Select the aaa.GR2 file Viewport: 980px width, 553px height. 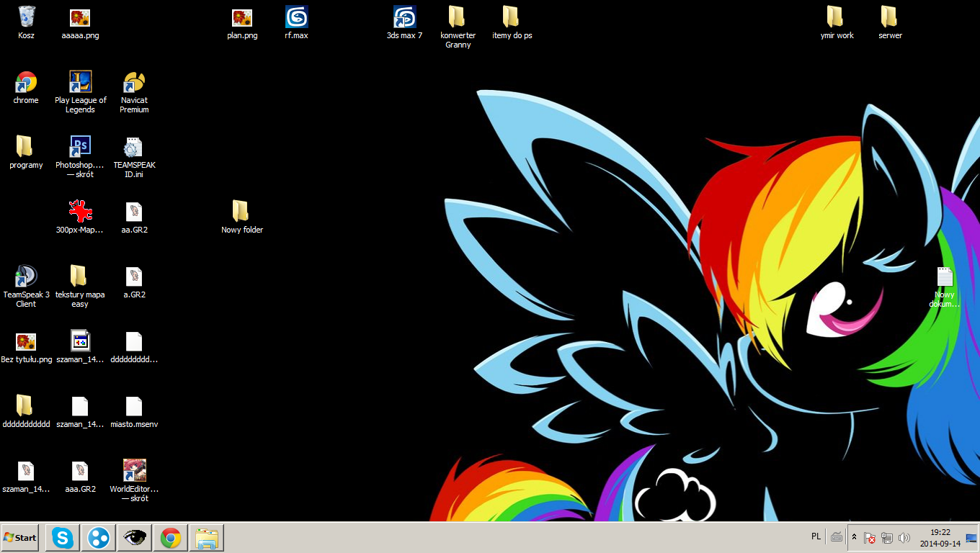pyautogui.click(x=80, y=476)
